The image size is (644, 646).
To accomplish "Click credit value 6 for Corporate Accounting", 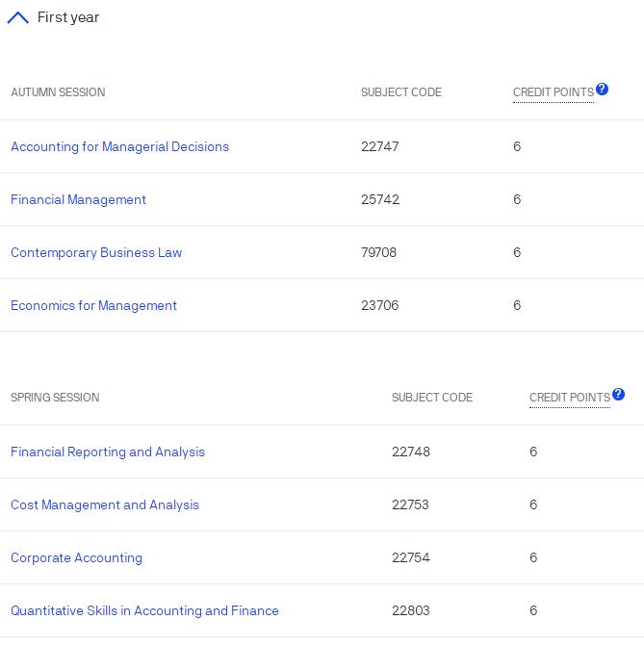I will [x=533, y=557].
